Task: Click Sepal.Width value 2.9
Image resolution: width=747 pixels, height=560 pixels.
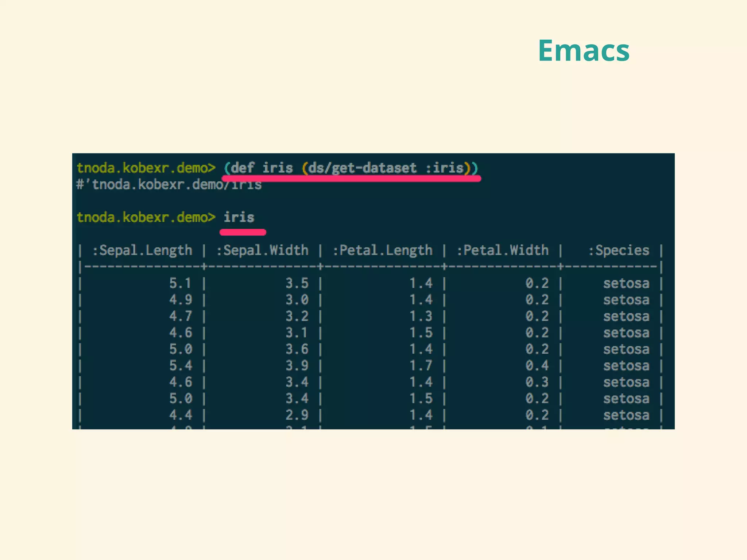Action: click(x=297, y=415)
